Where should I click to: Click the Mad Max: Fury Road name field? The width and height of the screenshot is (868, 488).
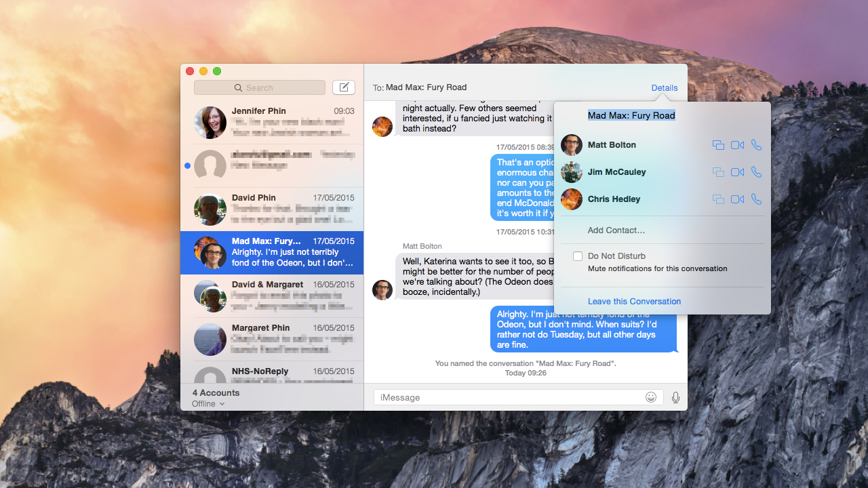click(631, 116)
